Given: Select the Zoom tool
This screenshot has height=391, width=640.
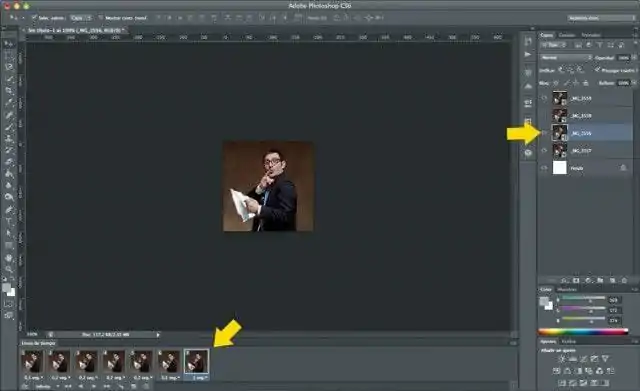Looking at the screenshot, I should pos(9,269).
